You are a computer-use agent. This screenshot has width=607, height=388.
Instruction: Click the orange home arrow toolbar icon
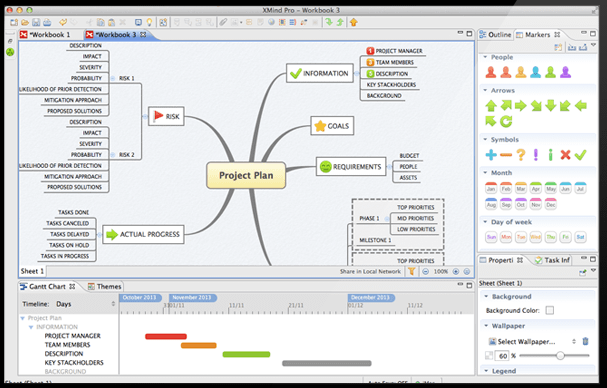pyautogui.click(x=353, y=22)
